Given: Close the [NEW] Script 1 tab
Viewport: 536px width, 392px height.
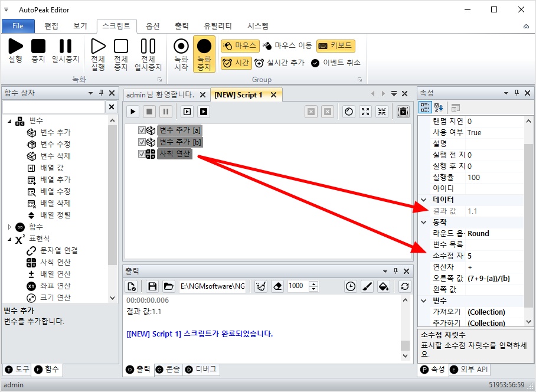Looking at the screenshot, I should tap(273, 95).
